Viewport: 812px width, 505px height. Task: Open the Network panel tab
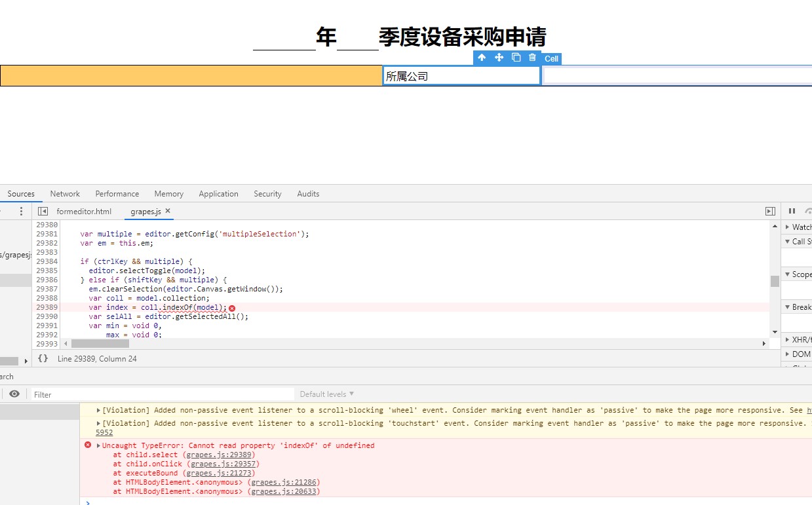point(65,194)
